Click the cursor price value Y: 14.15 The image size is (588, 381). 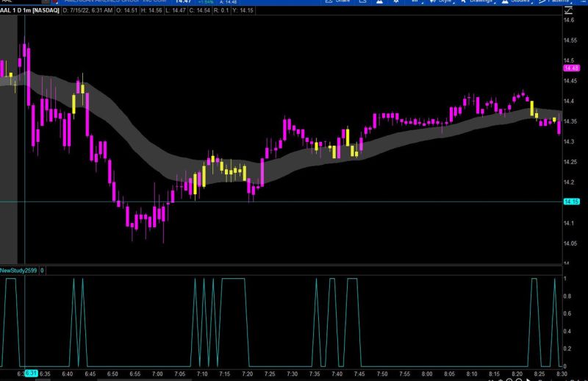pyautogui.click(x=243, y=10)
